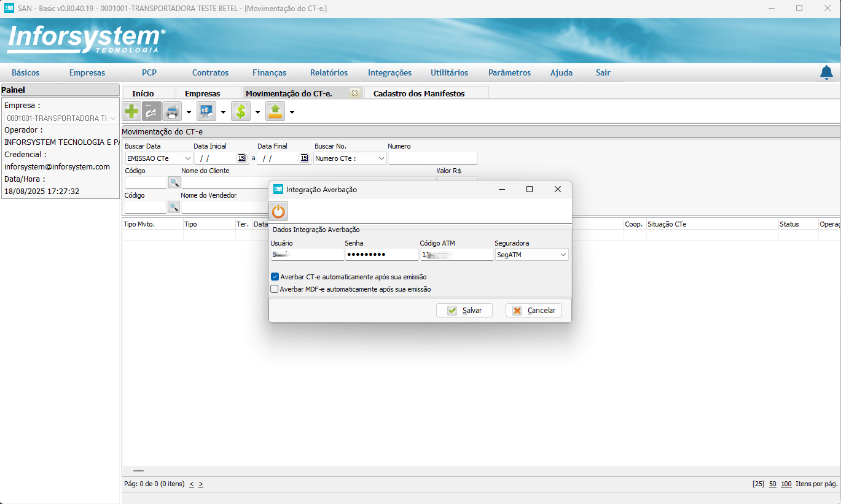This screenshot has height=504, width=841.
Task: Open the Básicos menu
Action: point(25,72)
